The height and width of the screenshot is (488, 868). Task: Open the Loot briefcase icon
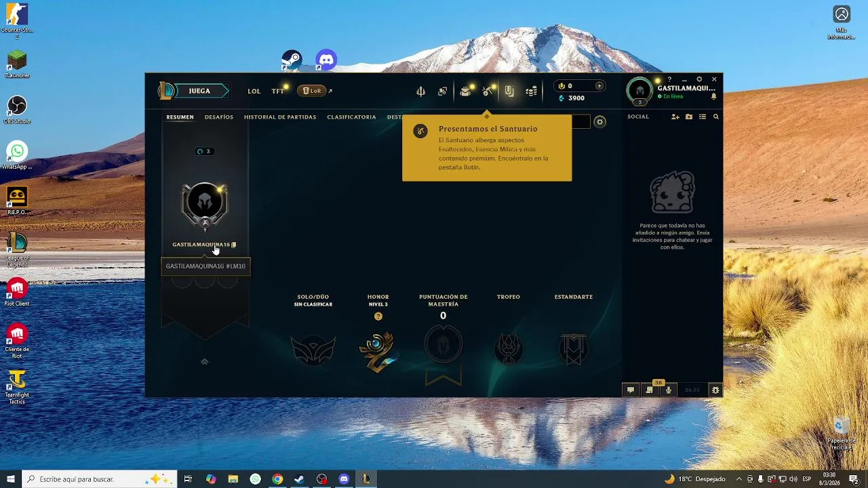(x=465, y=91)
